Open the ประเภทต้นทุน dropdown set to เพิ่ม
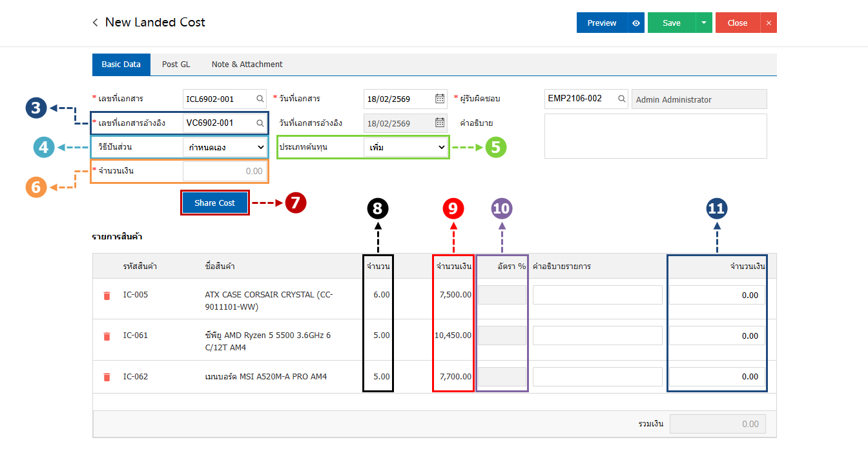Viewport: 868px width, 451px height. pos(406,148)
